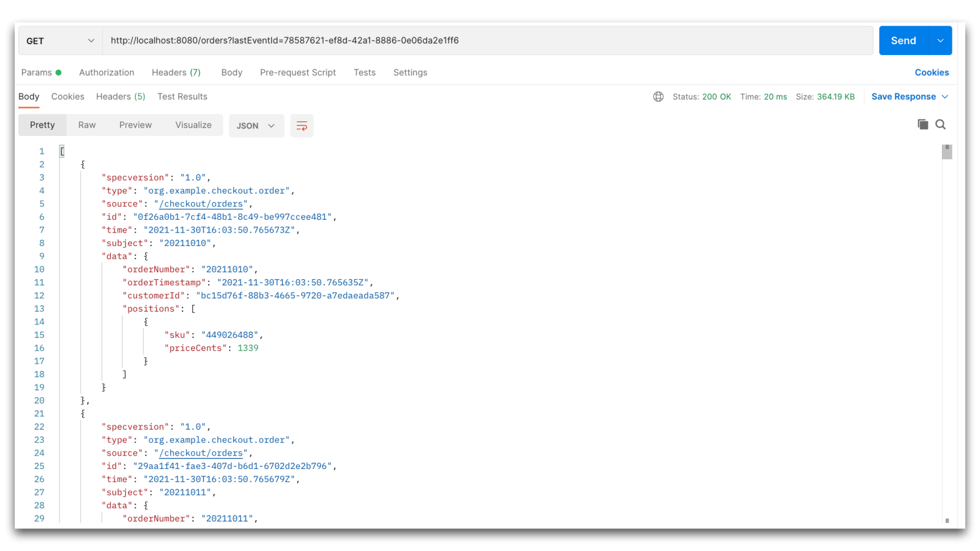
Task: Click type value on line 4
Action: point(217,190)
